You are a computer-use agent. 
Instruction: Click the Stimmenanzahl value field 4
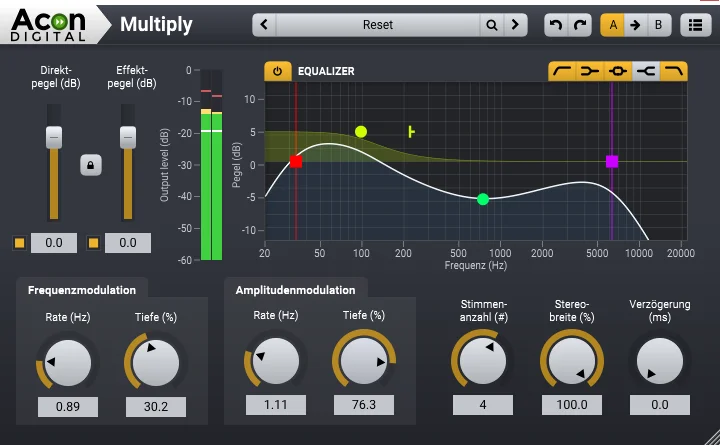tap(483, 405)
